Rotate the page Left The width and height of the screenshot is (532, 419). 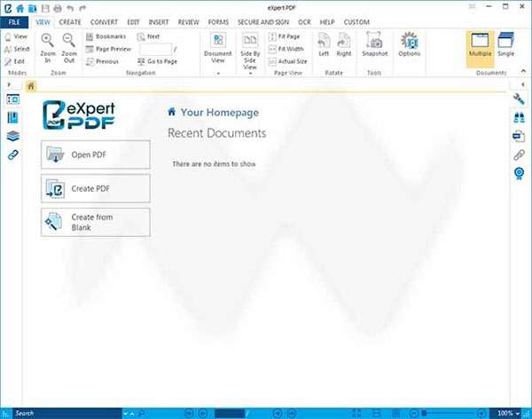(x=324, y=44)
